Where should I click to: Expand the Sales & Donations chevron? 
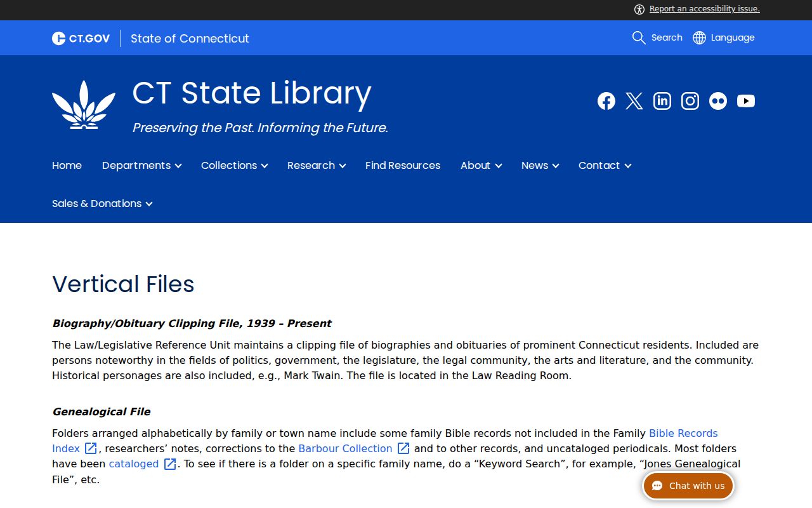click(149, 204)
